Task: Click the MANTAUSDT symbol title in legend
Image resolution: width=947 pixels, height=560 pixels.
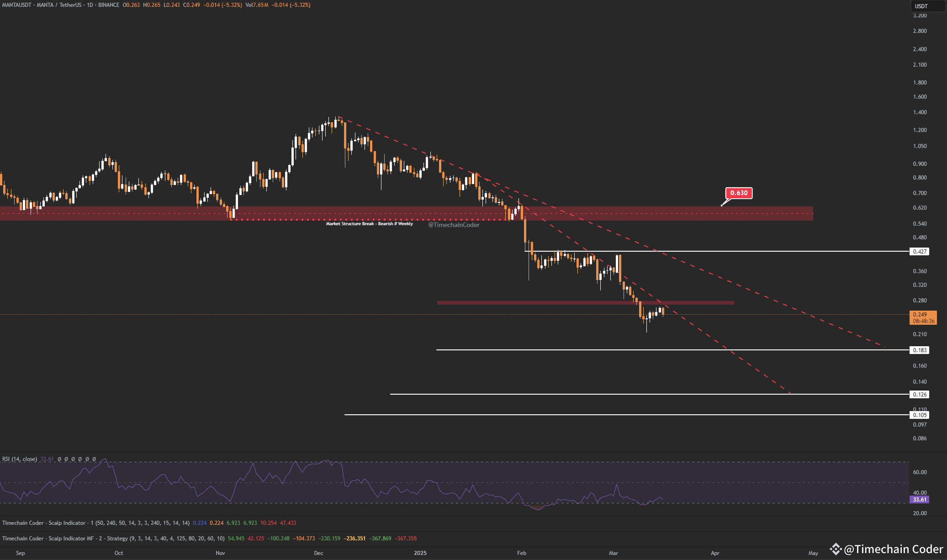Action: 60,5
